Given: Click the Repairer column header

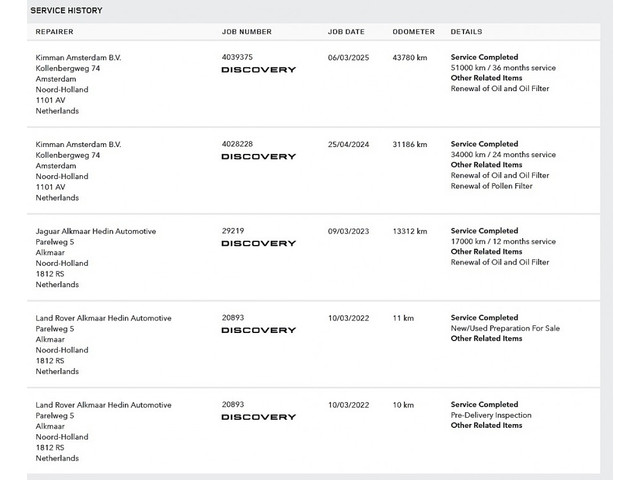Looking at the screenshot, I should tap(54, 32).
